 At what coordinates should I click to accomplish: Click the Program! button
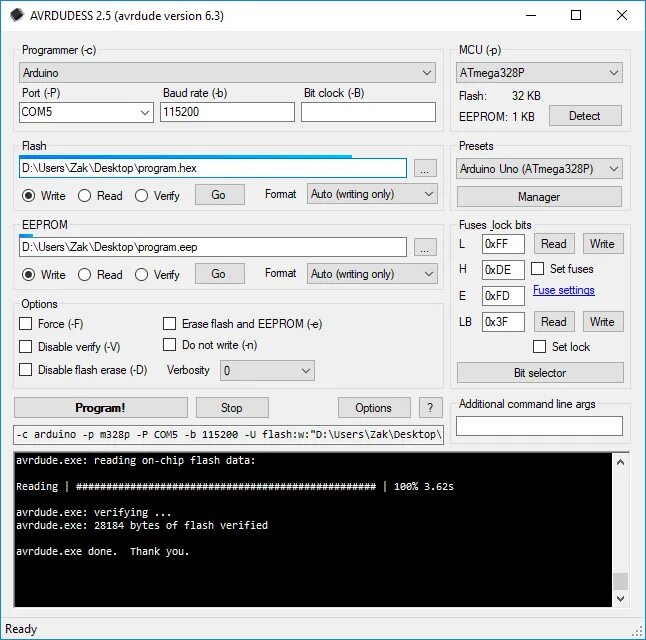[x=101, y=408]
